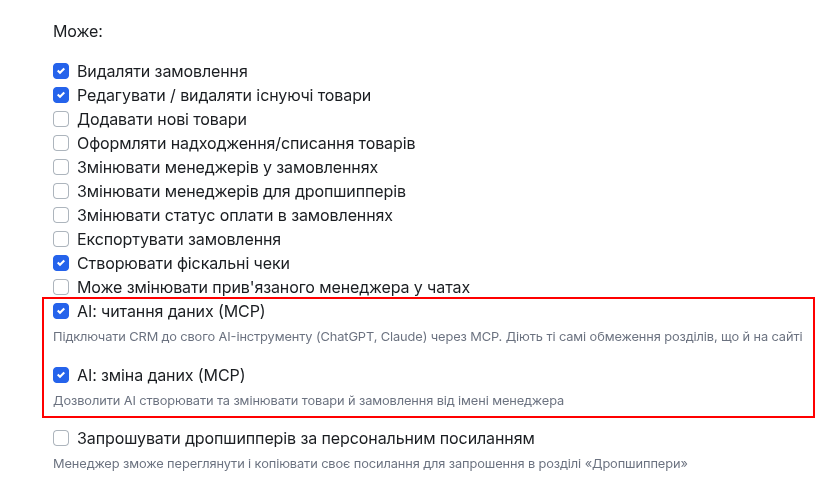The height and width of the screenshot is (500, 833).
Task: Untick the "AI: зміна даних (MCP)" checkbox
Action: pos(61,375)
